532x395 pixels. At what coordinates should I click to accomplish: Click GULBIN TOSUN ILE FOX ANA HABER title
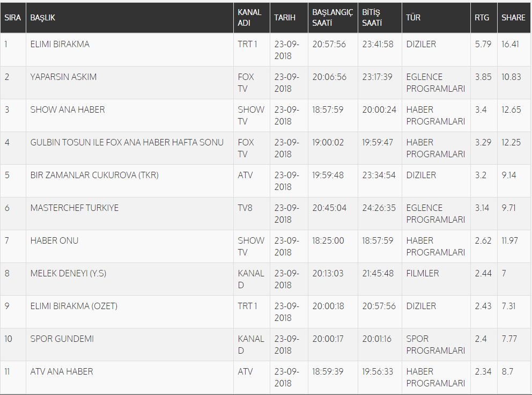pos(127,142)
